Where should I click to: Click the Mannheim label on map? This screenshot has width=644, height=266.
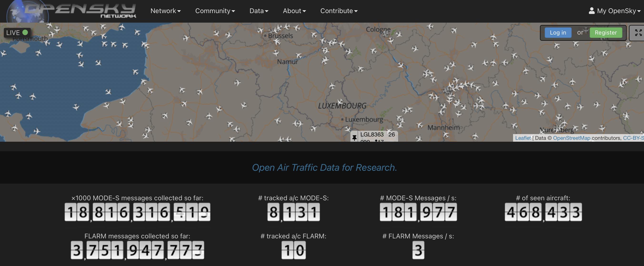(x=444, y=127)
